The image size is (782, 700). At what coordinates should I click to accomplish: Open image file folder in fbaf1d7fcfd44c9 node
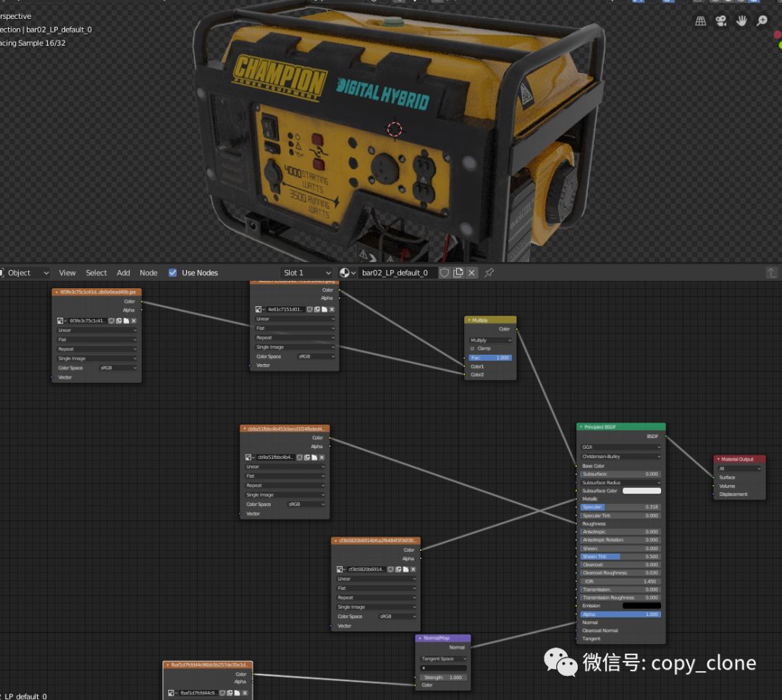[x=237, y=693]
